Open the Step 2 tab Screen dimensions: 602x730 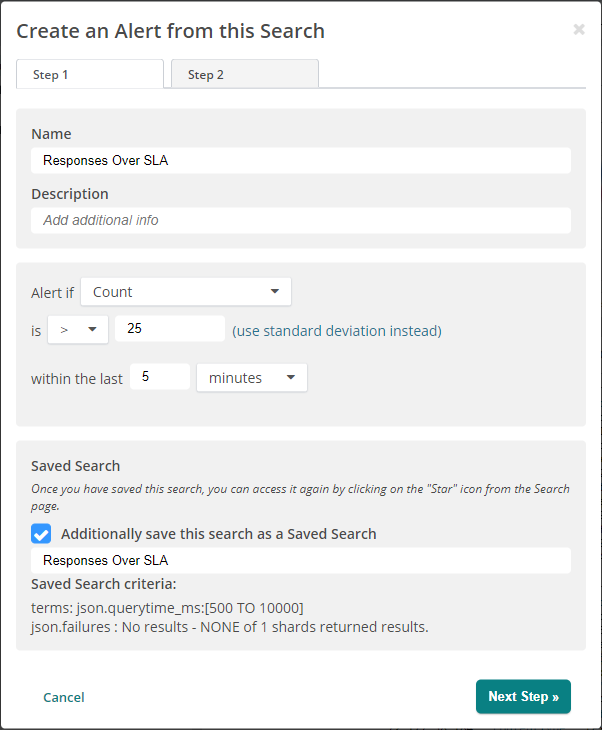click(x=245, y=75)
